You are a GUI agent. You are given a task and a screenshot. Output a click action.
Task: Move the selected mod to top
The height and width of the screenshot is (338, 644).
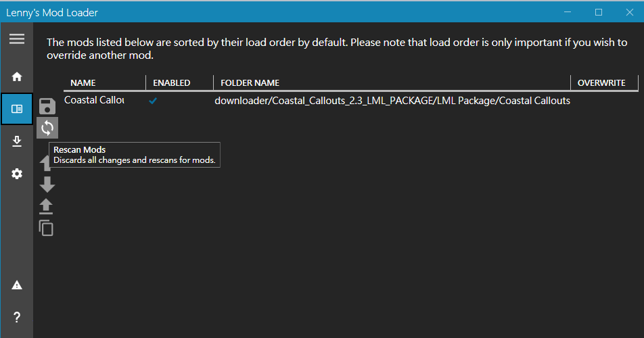(47, 206)
